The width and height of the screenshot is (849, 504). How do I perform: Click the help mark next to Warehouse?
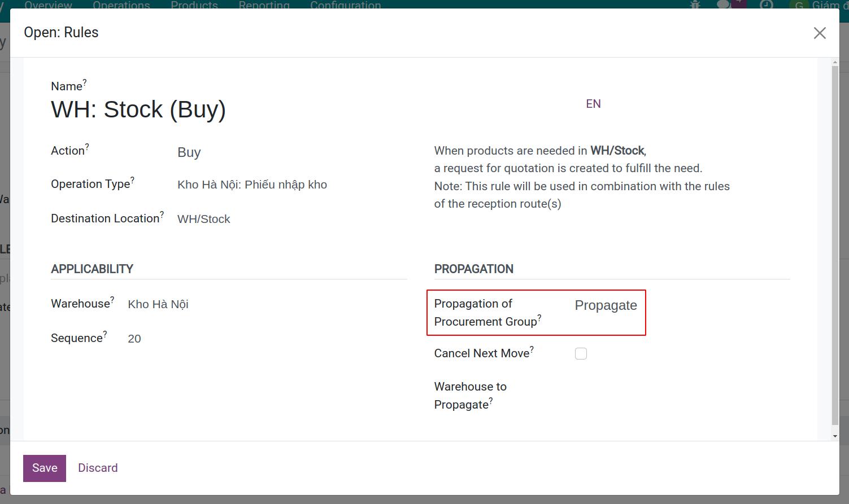tap(112, 300)
